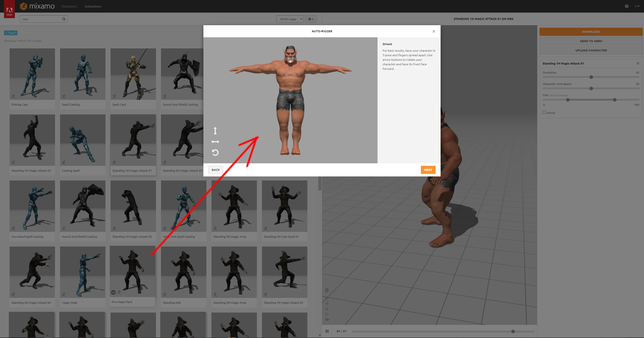Image resolution: width=644 pixels, height=338 pixels.
Task: Switch to the Animations tab
Action: pos(93,6)
